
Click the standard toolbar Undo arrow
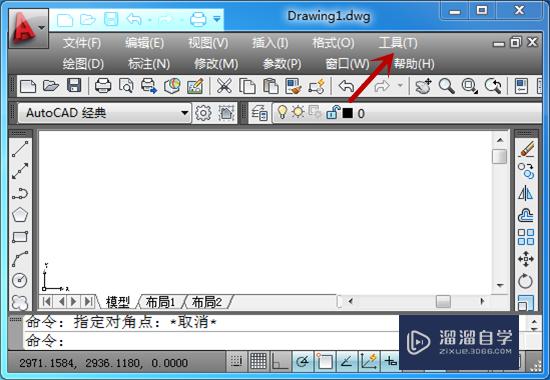click(347, 86)
